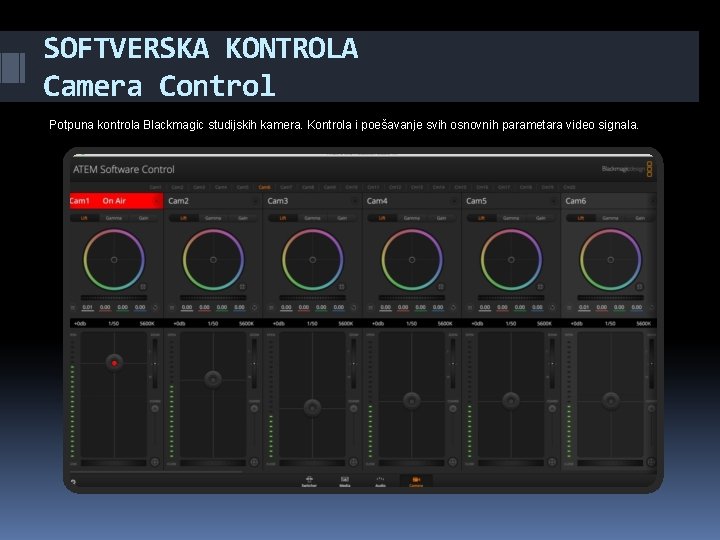Click Cam1 lift luminance value field 0.01
Viewport: 720px width, 540px height.
coord(87,307)
